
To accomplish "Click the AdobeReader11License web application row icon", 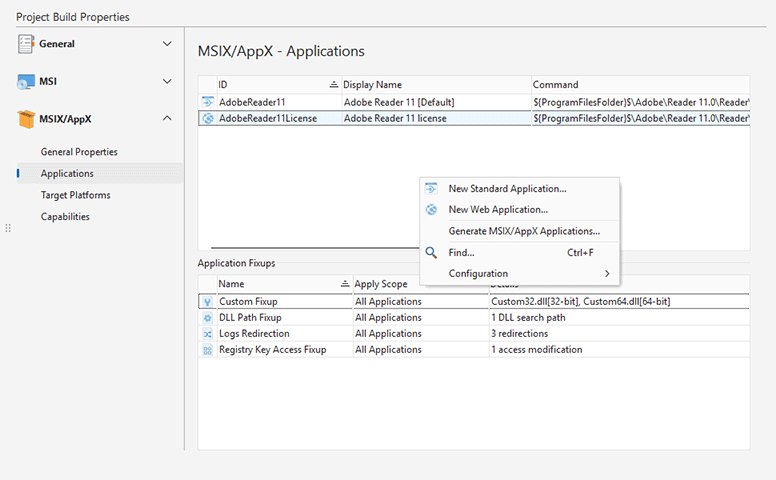I will 208,118.
